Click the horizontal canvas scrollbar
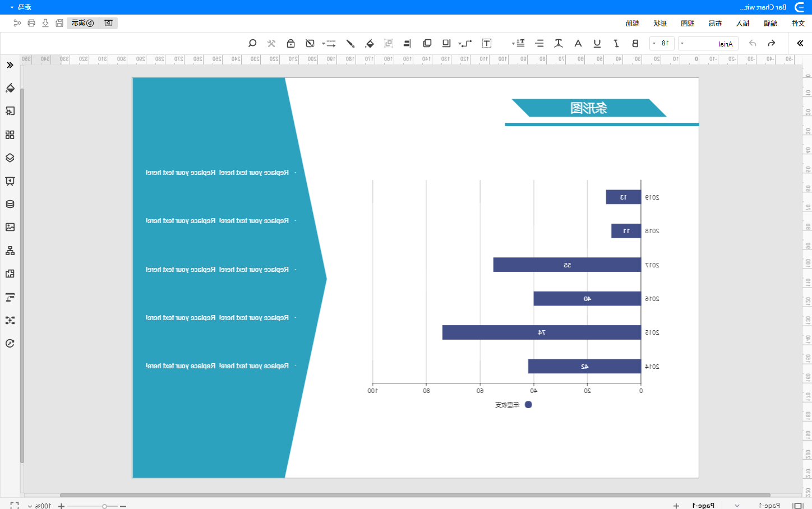 coord(415,495)
